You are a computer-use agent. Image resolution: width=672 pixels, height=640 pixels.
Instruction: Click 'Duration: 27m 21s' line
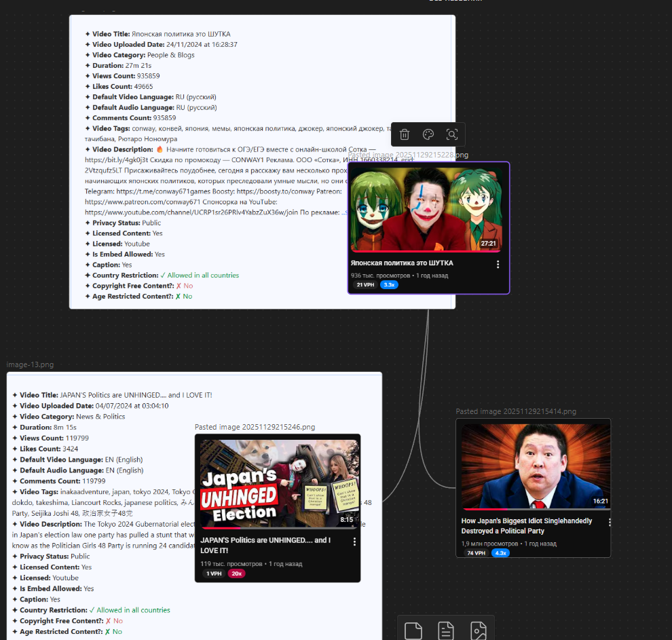coord(118,66)
